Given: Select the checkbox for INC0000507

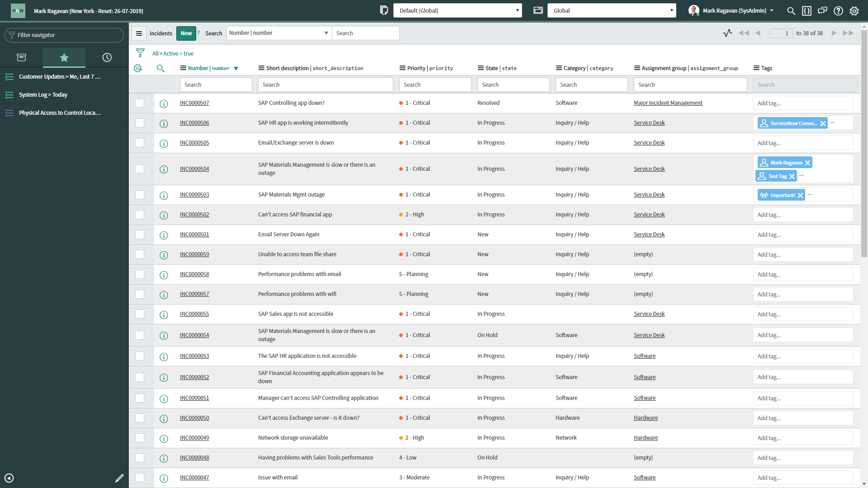Looking at the screenshot, I should (x=140, y=103).
